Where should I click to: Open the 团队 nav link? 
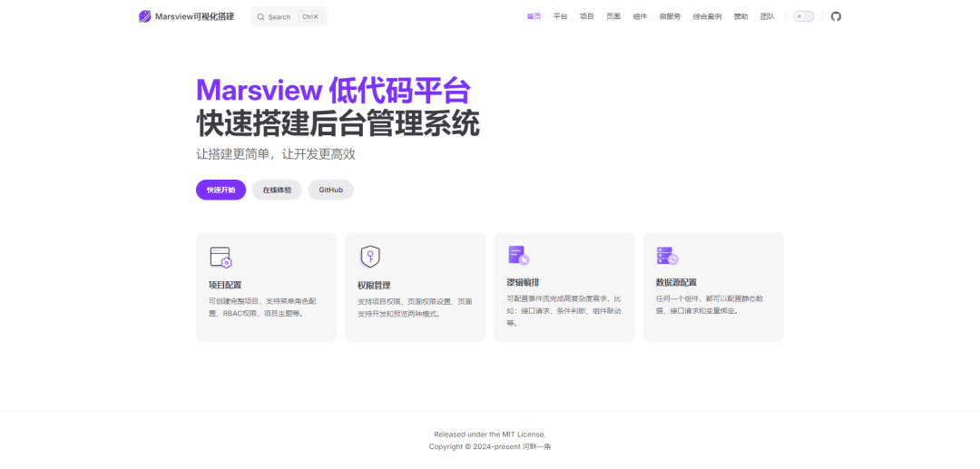pos(767,16)
